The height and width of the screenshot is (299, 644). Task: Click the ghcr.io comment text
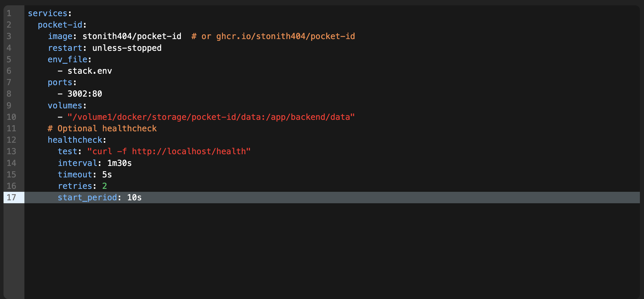pyautogui.click(x=273, y=36)
